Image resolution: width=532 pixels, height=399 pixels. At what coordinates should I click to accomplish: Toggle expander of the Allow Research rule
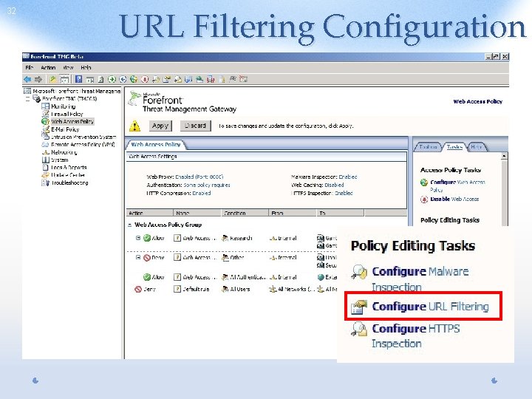138,238
